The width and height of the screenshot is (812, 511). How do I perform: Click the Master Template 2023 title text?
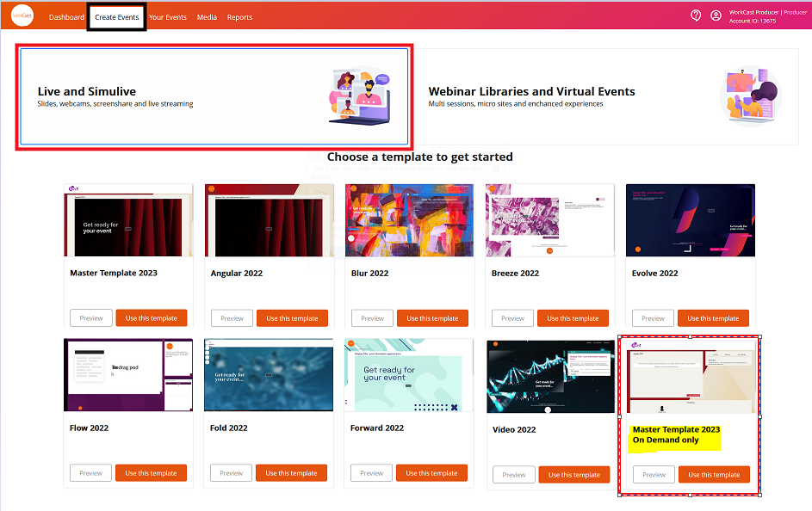tap(114, 273)
